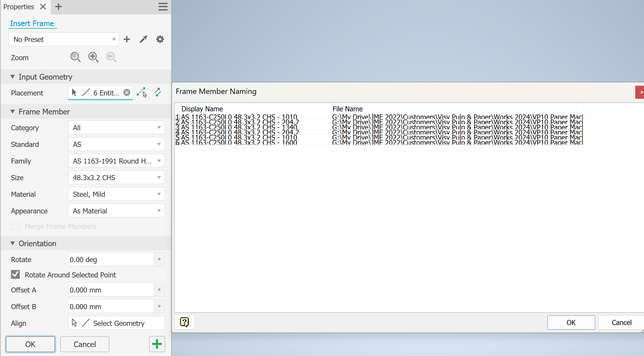Click Cancel in the Properties panel
Image resolution: width=644 pixels, height=356 pixels.
click(85, 344)
